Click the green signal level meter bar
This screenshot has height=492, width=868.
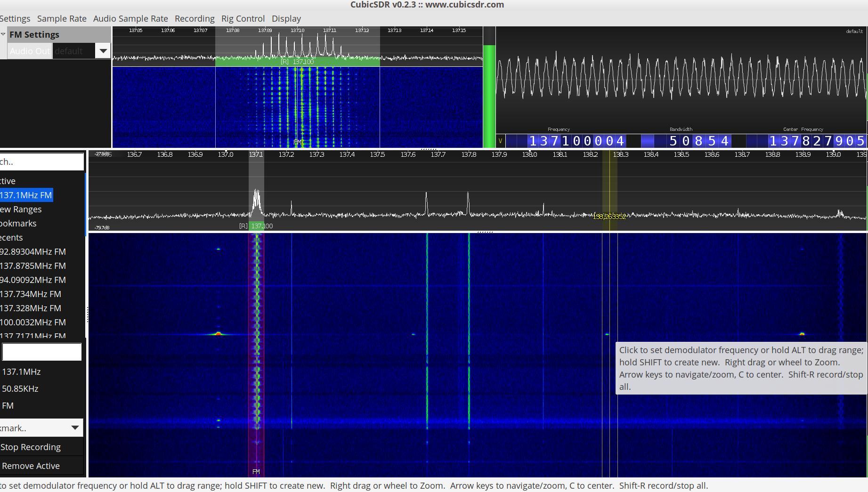pyautogui.click(x=489, y=96)
